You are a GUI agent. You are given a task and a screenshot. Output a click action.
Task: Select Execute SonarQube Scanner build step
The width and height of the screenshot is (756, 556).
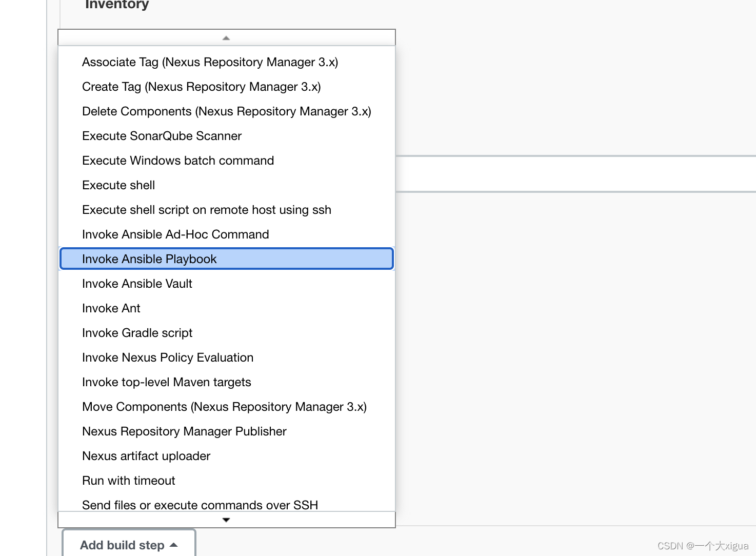point(162,135)
